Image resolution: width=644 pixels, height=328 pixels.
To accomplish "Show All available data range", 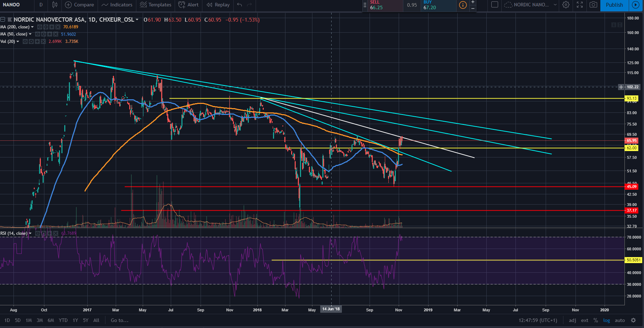I will 96,320.
